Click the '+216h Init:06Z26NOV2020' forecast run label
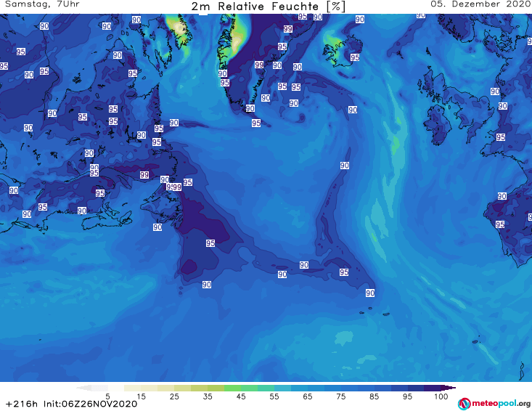The height and width of the screenshot is (411, 532). coord(72,404)
